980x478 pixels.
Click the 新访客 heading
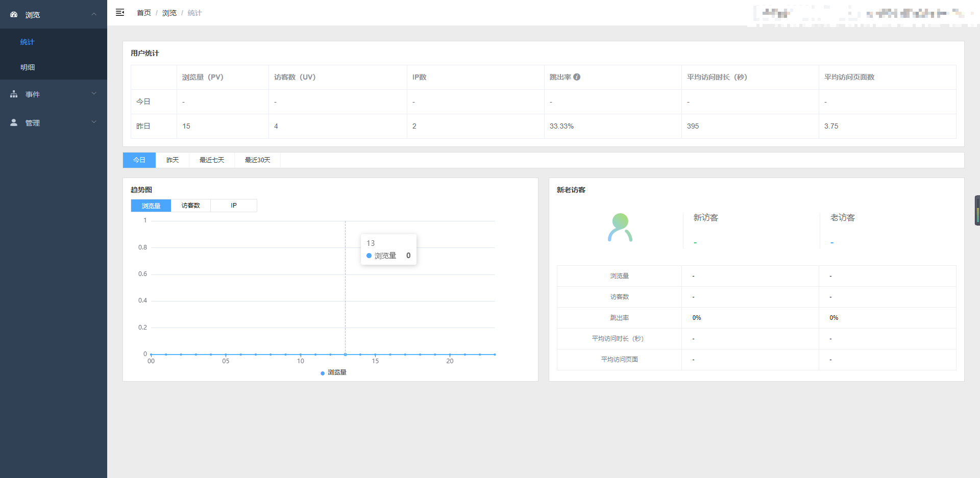click(706, 218)
